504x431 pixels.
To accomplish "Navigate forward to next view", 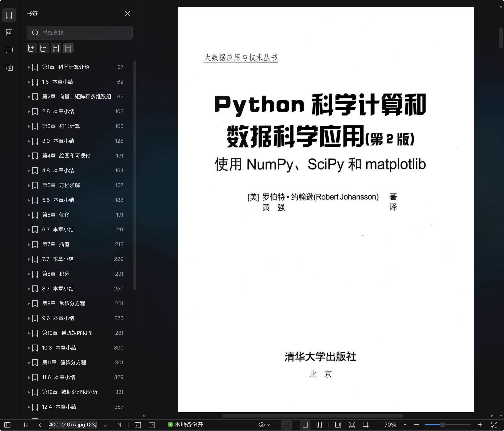I will 152,425.
